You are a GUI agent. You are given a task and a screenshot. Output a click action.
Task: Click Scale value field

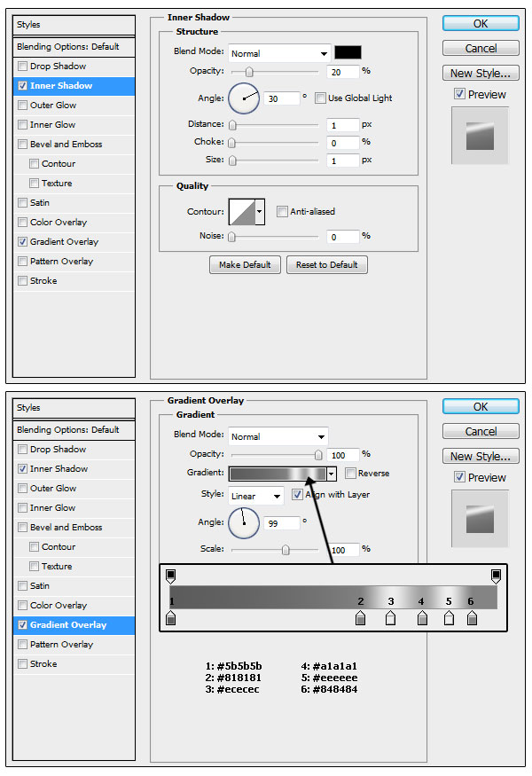(343, 550)
